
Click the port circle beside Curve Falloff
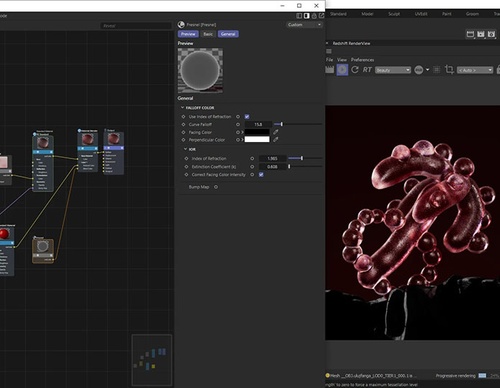tap(238, 124)
